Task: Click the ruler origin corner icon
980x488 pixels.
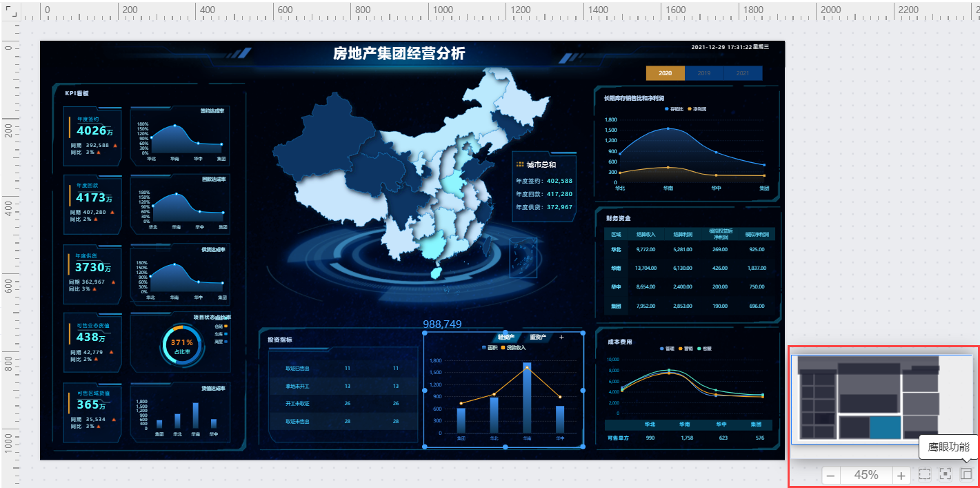Action: (x=11, y=12)
